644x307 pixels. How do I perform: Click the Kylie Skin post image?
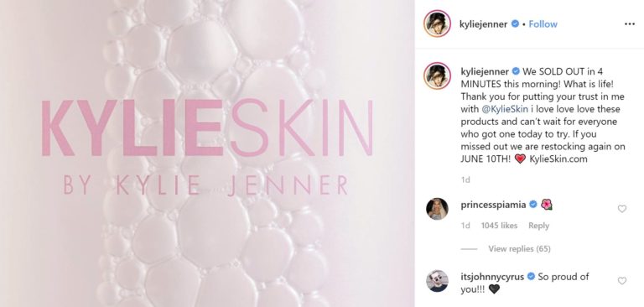tap(207, 153)
